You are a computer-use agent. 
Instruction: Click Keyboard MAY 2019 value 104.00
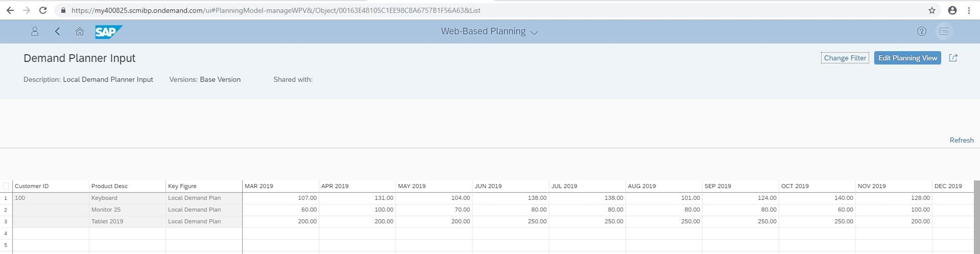tap(434, 198)
